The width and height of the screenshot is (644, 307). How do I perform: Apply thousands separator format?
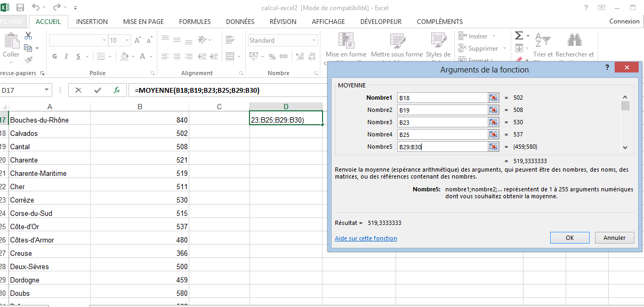[285, 56]
